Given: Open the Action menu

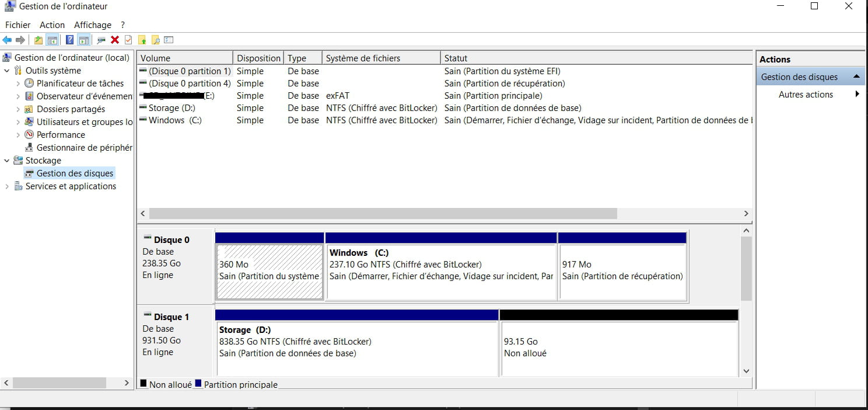Looking at the screenshot, I should (52, 25).
